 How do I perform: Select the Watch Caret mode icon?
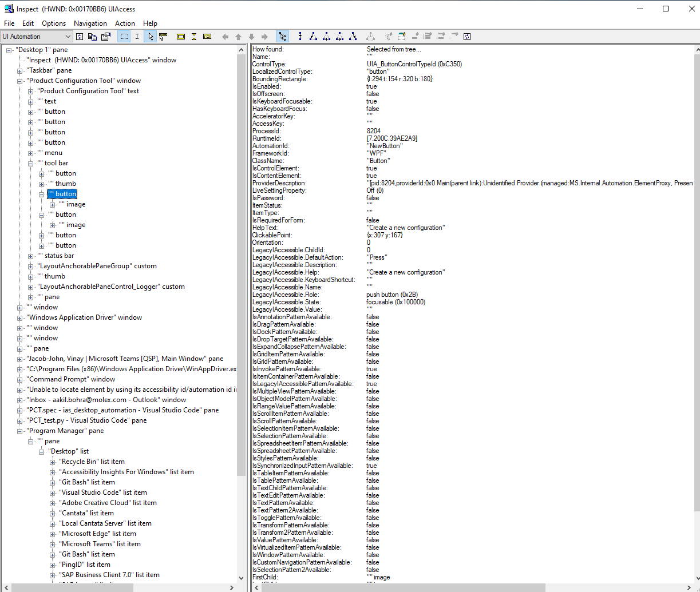(x=137, y=36)
